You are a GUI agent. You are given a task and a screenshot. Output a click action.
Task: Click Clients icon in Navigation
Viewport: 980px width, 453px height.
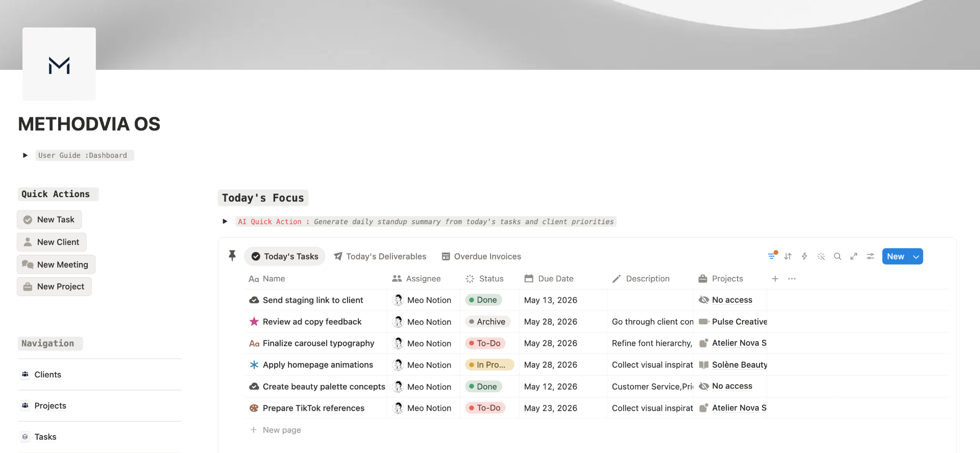click(25, 374)
